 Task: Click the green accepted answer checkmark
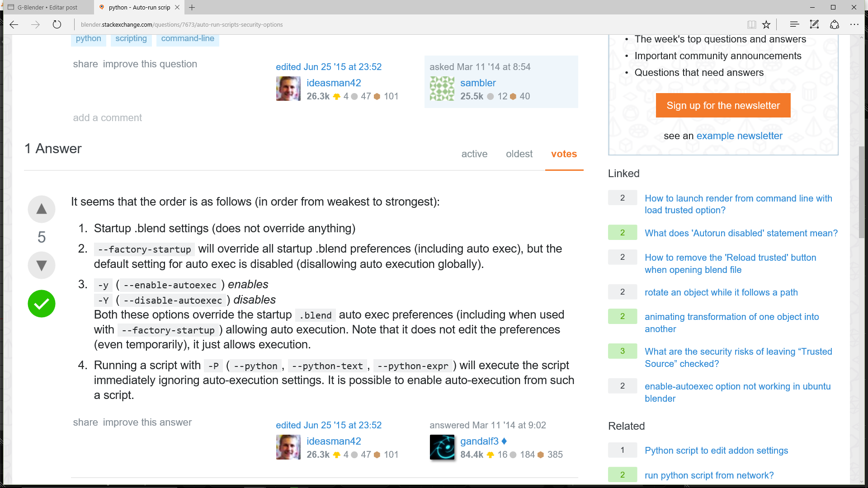pos(41,304)
